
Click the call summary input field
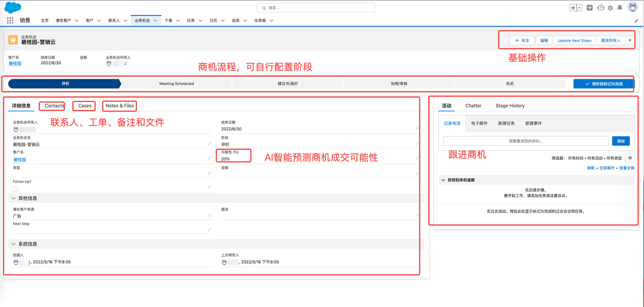click(526, 141)
